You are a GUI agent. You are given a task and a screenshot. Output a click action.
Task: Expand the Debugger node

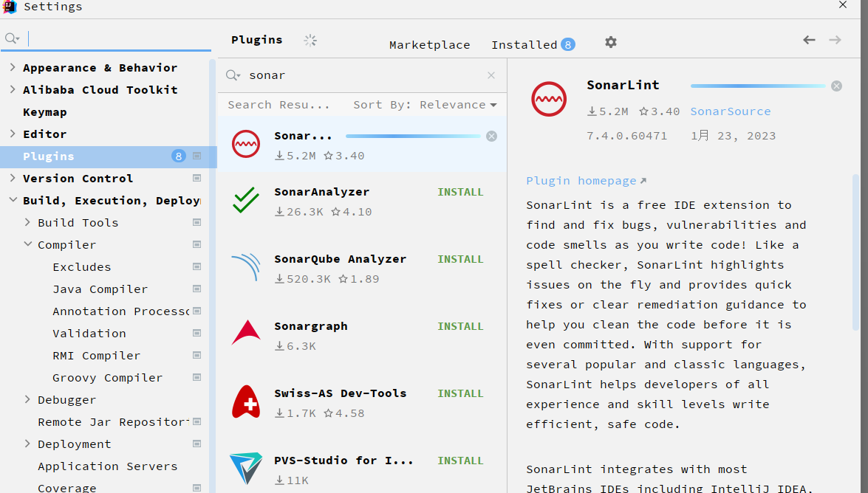(27, 399)
